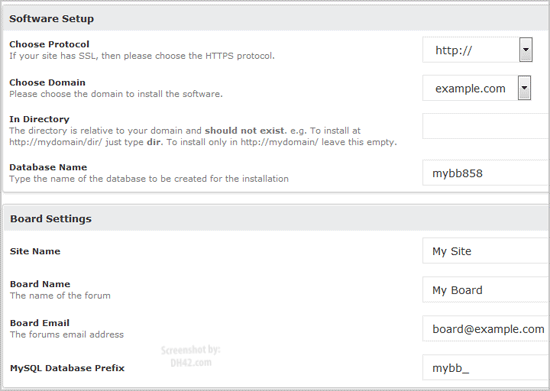The image size is (550, 391).
Task: Click the http:// protocol value text
Action: click(454, 50)
